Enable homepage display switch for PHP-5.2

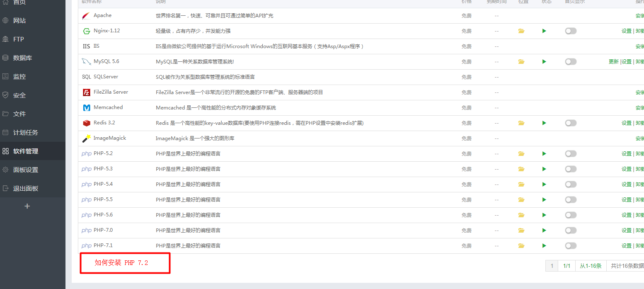point(571,154)
